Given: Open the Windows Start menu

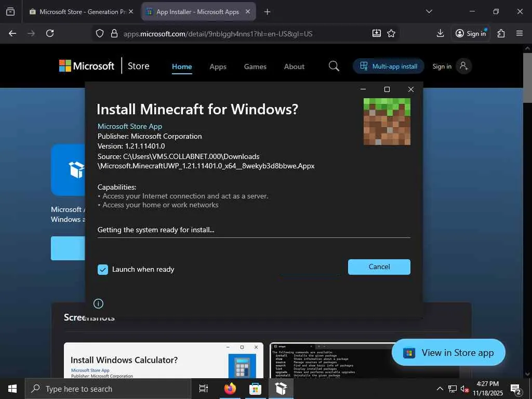Looking at the screenshot, I should [x=12, y=389].
